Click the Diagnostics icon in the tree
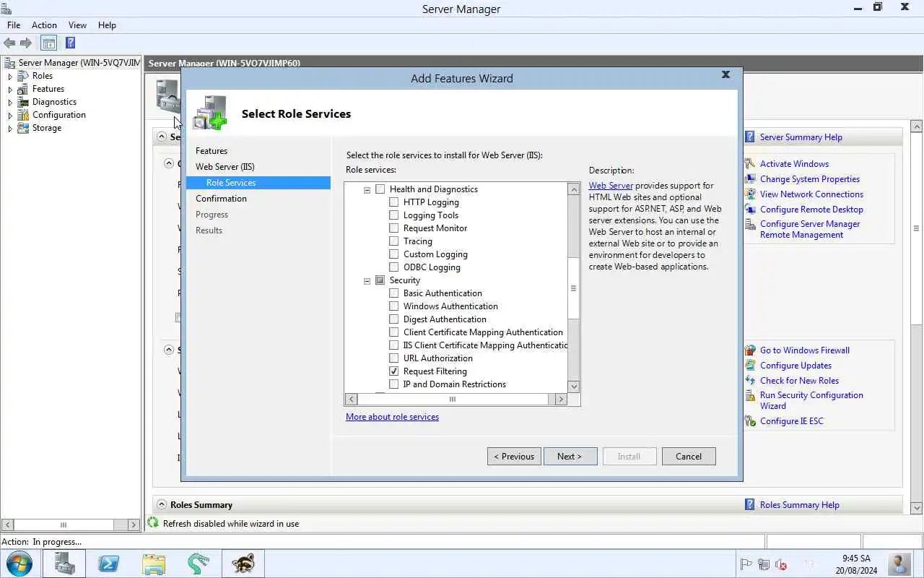 pos(24,102)
